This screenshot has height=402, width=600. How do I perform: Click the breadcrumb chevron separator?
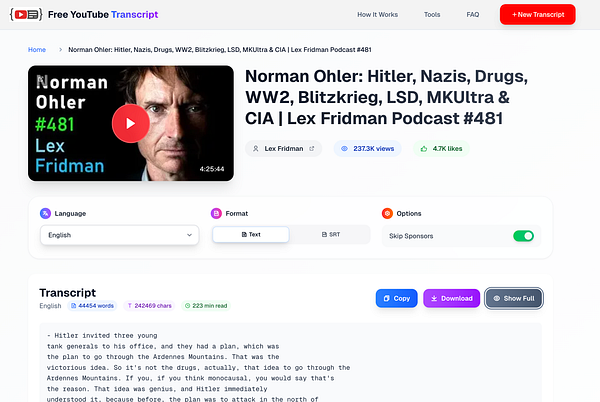click(x=60, y=50)
